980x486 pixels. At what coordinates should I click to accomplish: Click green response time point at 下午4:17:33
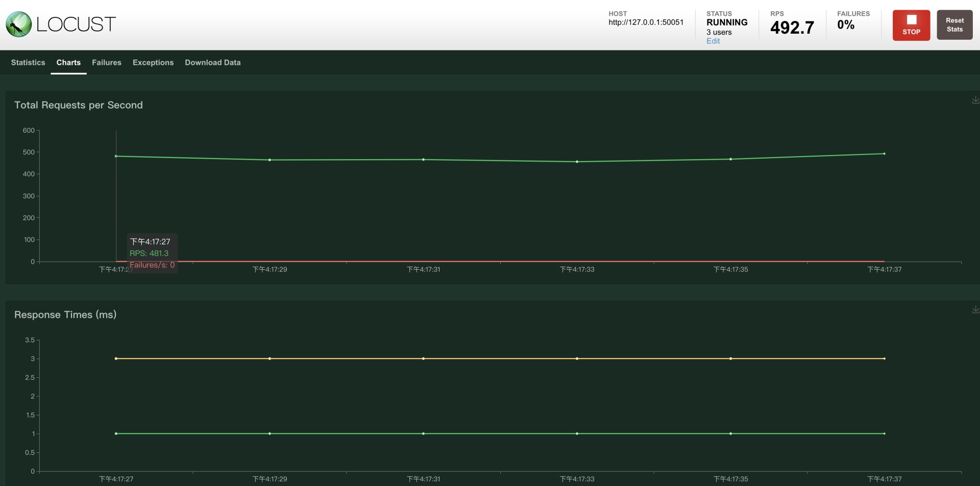[x=577, y=433]
